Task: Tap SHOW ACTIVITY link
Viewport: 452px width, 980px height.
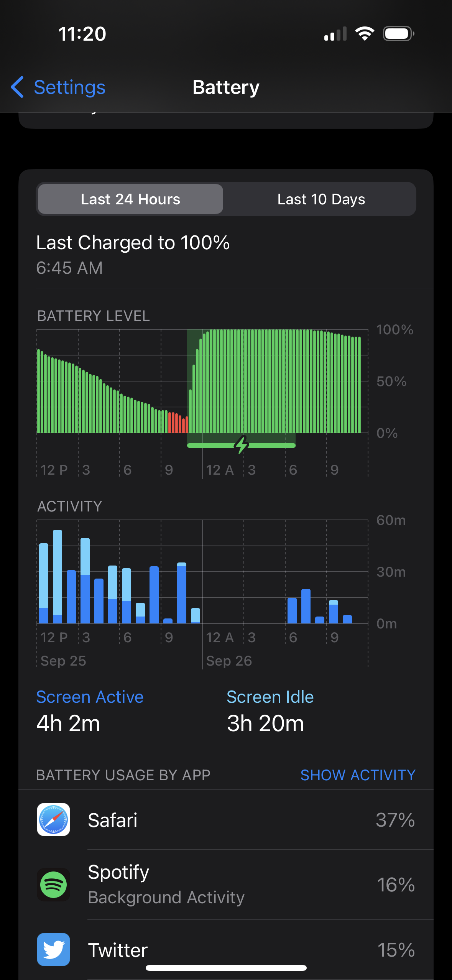Action: 358,775
